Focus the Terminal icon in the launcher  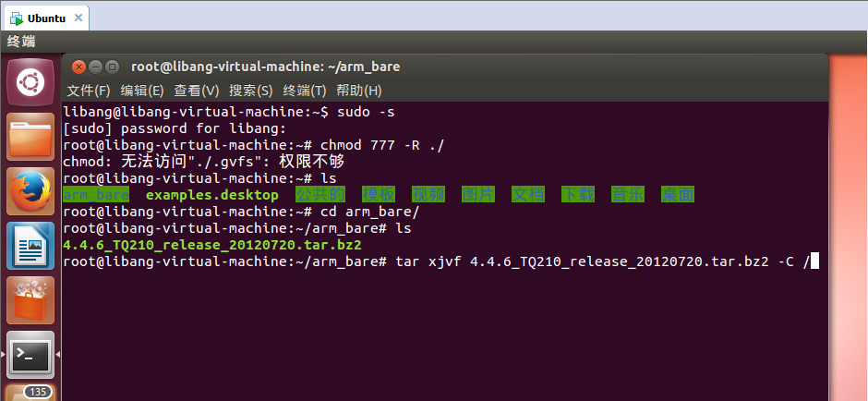pos(30,355)
